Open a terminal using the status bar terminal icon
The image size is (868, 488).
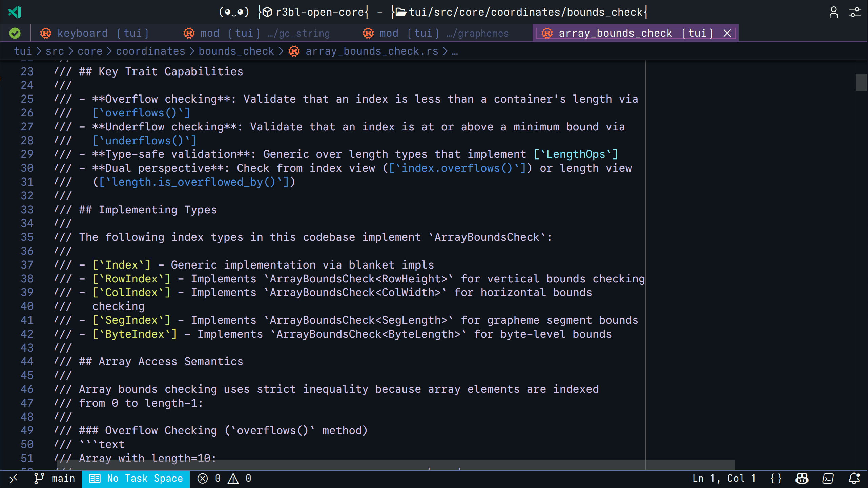[x=828, y=479]
